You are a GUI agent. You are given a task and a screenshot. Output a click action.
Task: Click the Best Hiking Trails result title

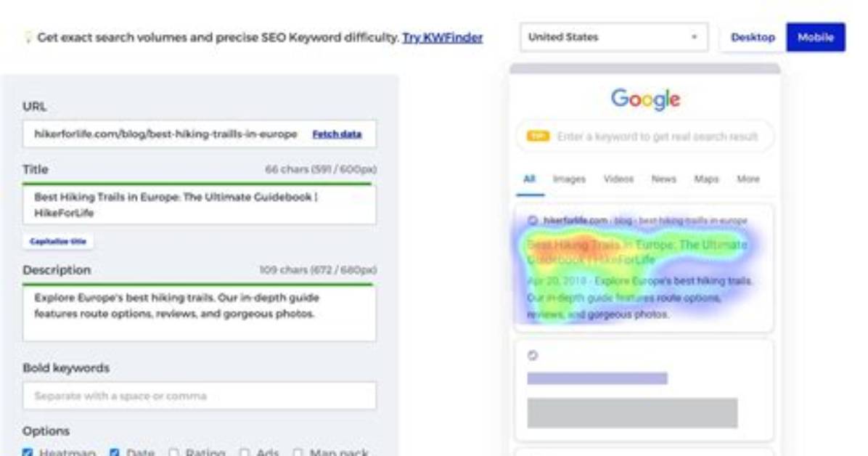point(636,252)
